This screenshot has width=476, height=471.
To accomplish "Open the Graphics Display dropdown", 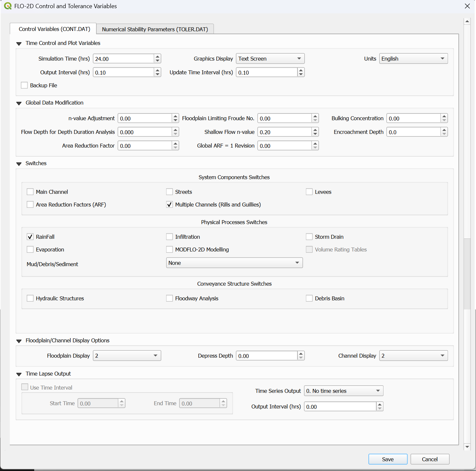I will coord(270,59).
